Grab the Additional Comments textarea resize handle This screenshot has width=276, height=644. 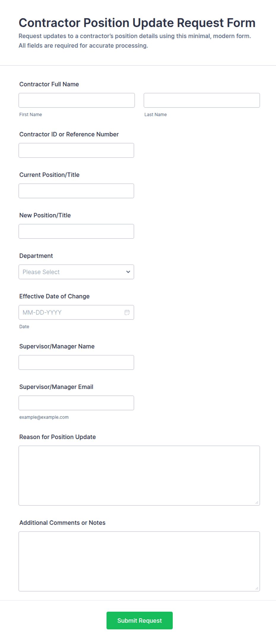[x=257, y=588]
